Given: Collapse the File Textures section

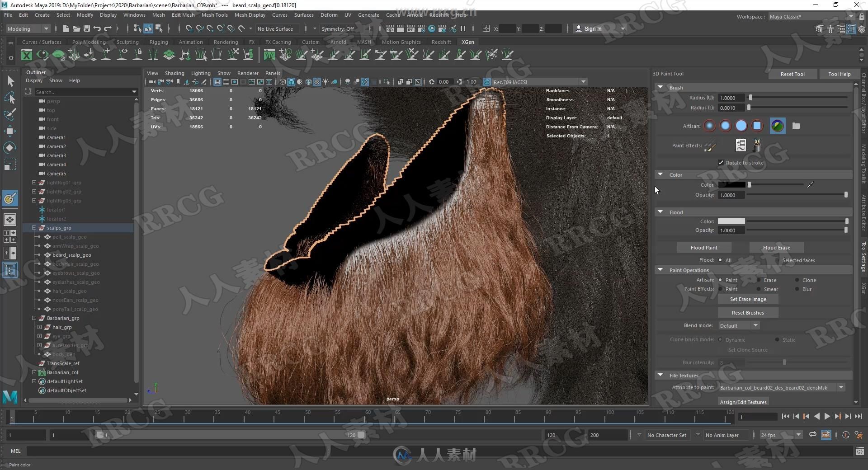Looking at the screenshot, I should pyautogui.click(x=660, y=375).
